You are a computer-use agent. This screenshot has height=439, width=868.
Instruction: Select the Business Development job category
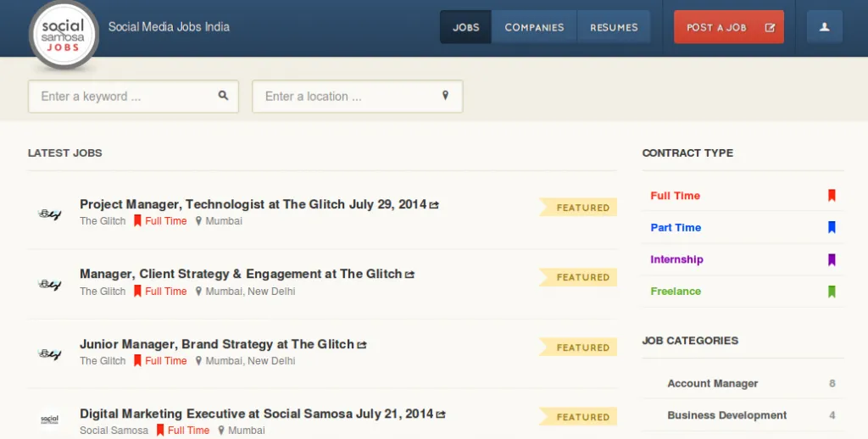(726, 415)
